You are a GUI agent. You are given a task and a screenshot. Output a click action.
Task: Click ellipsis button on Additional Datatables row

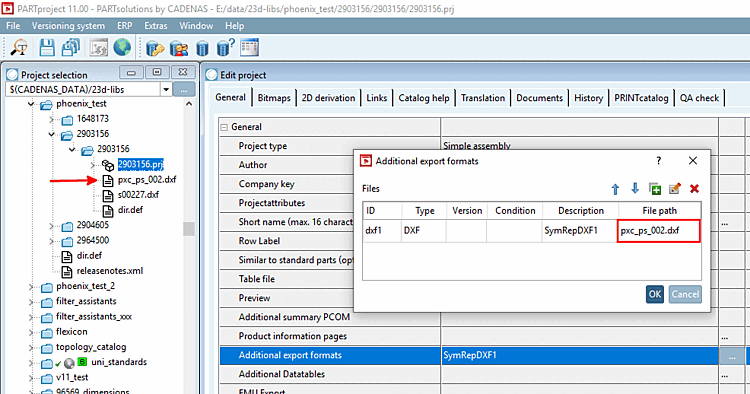(x=725, y=375)
